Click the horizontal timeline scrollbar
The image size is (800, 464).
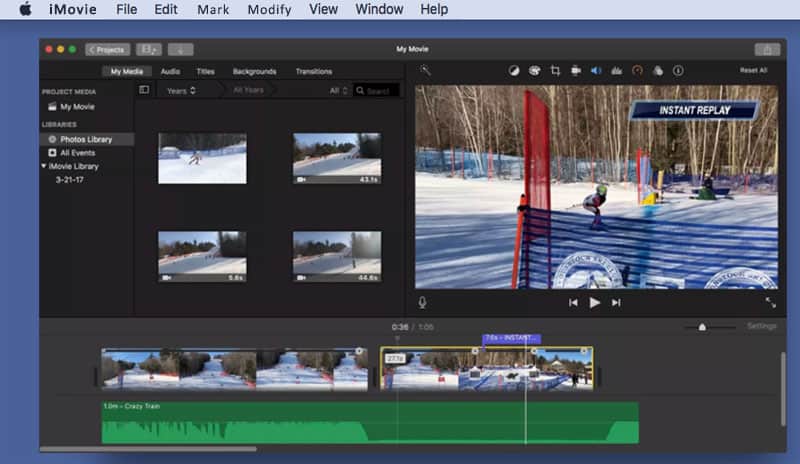click(x=148, y=449)
